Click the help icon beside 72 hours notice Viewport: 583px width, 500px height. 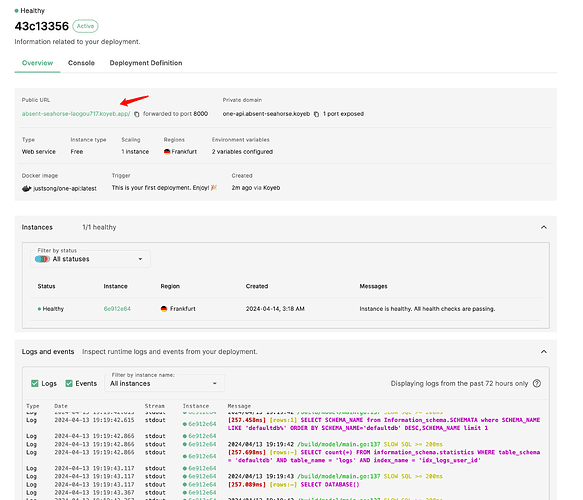tap(537, 383)
